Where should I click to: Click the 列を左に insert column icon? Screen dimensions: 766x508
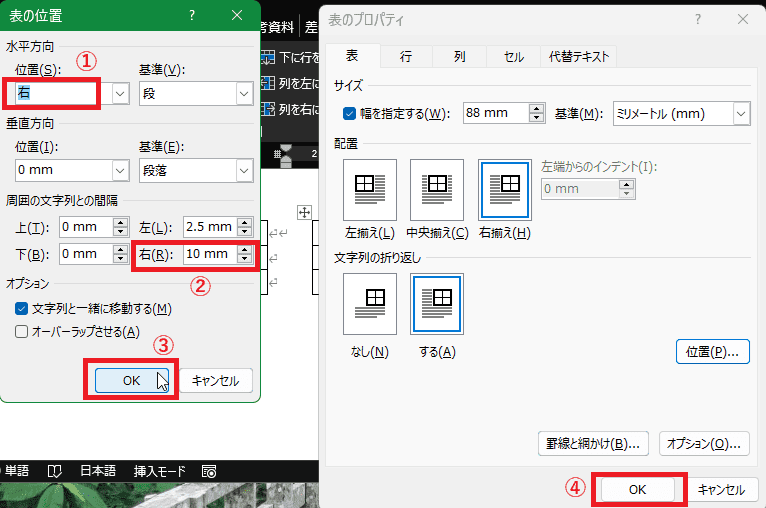(x=267, y=83)
